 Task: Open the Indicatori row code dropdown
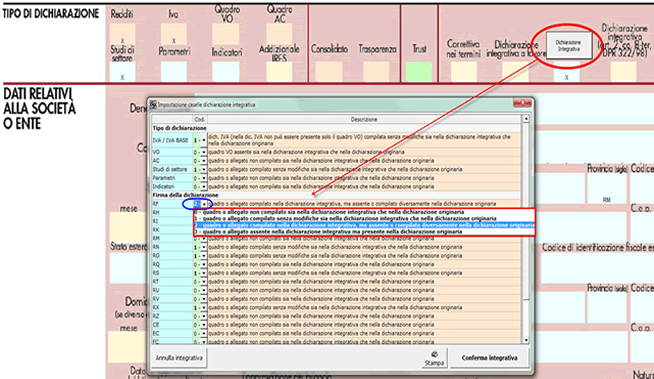(x=204, y=187)
